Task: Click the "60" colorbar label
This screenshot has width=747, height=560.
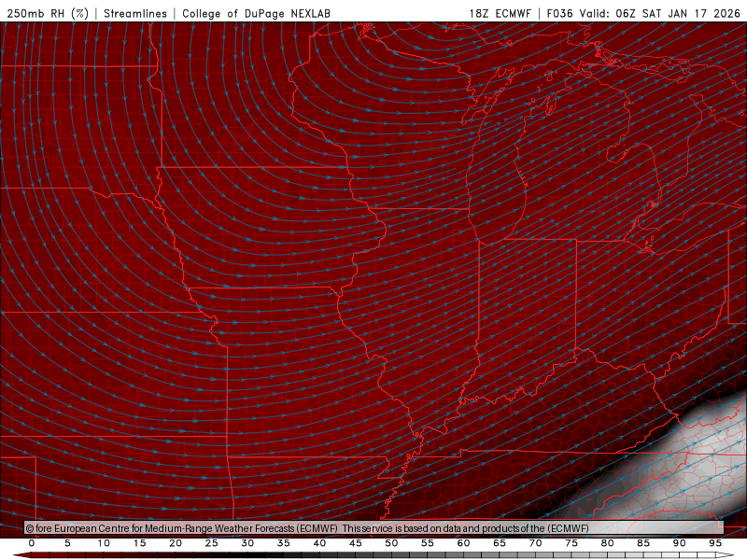Action: pos(463,543)
